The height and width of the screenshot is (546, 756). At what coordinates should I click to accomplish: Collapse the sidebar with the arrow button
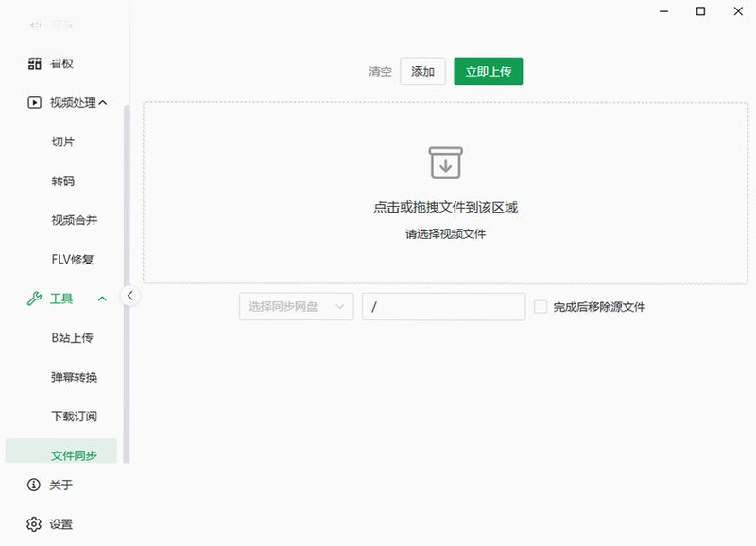130,296
